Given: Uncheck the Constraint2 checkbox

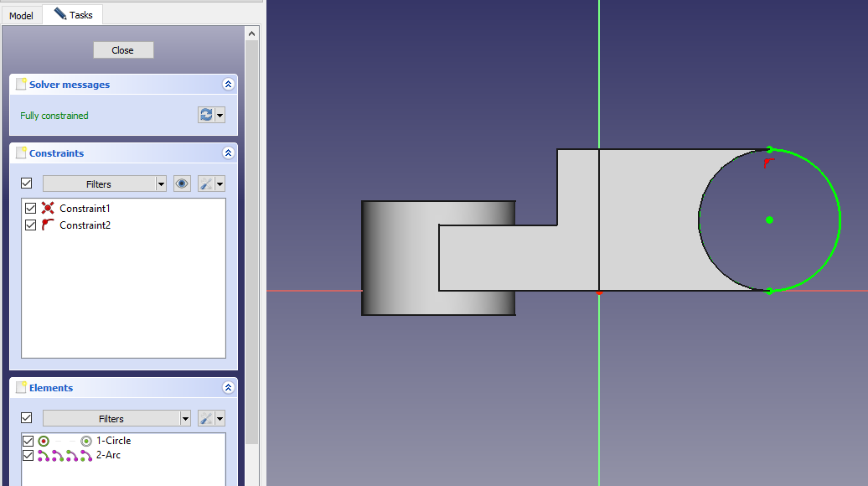Looking at the screenshot, I should pyautogui.click(x=31, y=225).
